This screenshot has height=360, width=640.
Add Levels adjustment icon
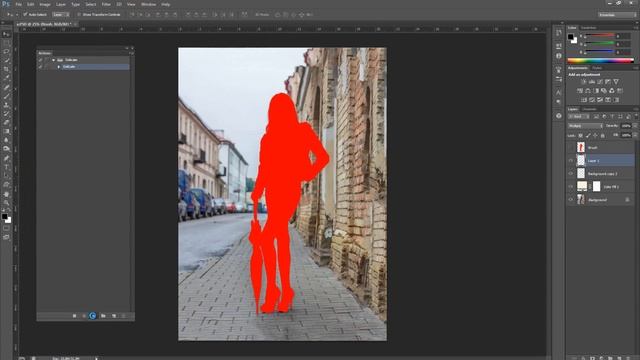coord(591,82)
